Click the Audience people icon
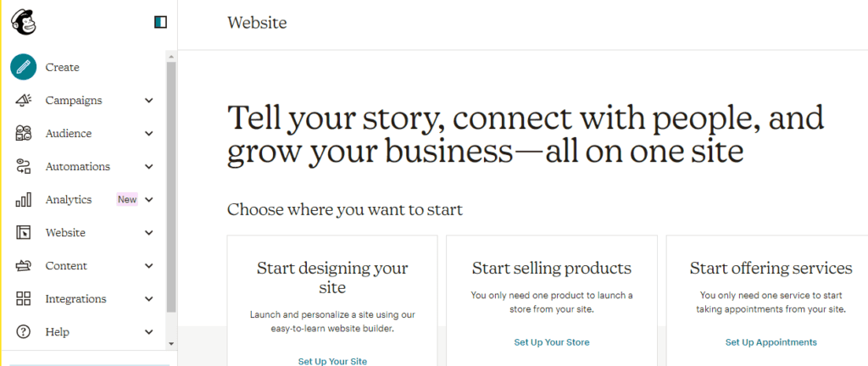 pos(23,133)
